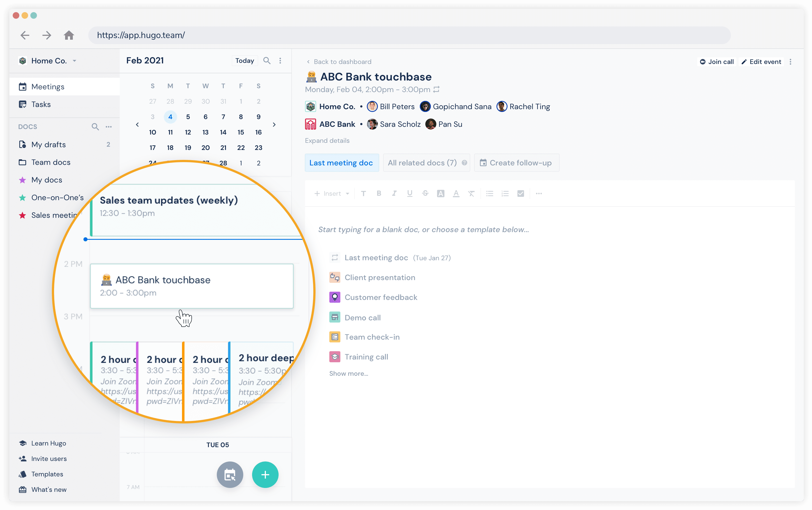Click the calendar search icon
Viewport: 812px width, 510px height.
(267, 61)
